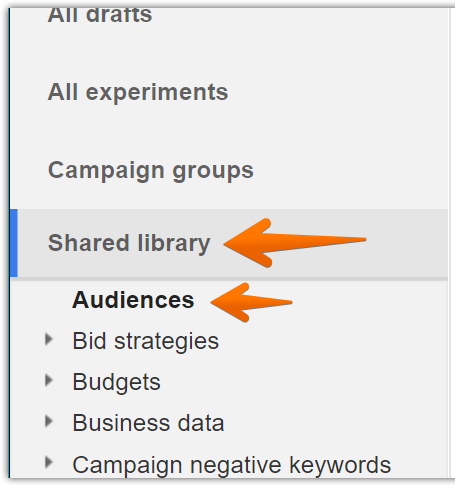The image size is (455, 486).
Task: Select the Budgets label
Action: pyautogui.click(x=116, y=382)
